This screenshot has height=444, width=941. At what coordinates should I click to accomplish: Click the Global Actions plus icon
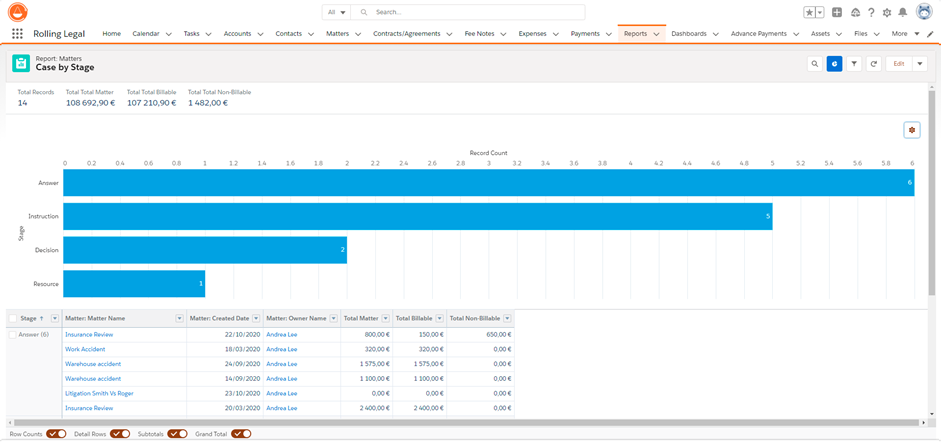[x=837, y=12]
